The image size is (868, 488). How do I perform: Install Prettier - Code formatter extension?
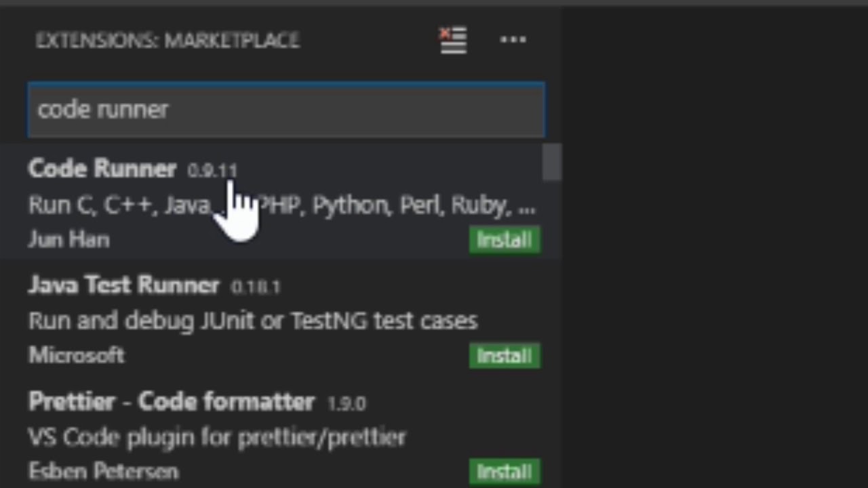click(x=505, y=472)
